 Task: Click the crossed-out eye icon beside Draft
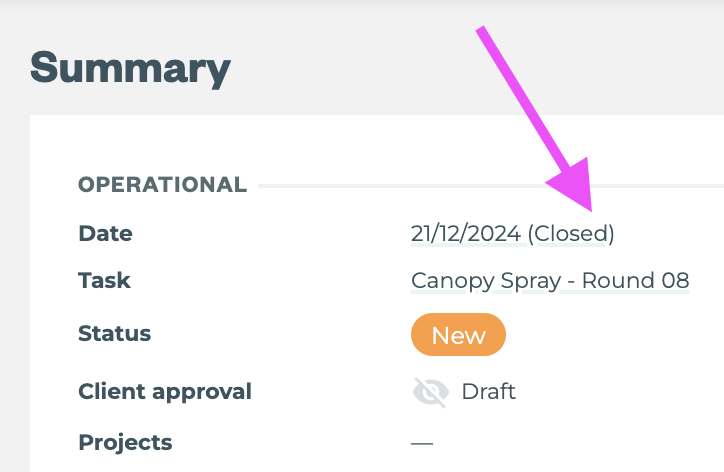pyautogui.click(x=430, y=391)
